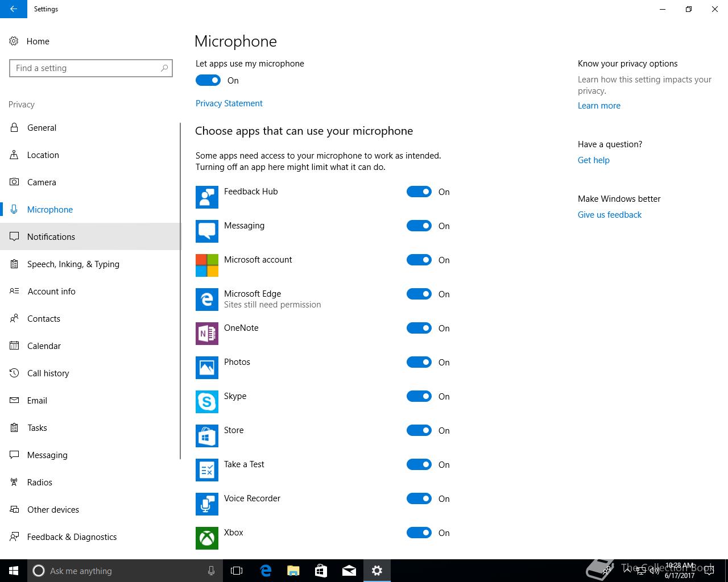Go to Calendar privacy settings
Image resolution: width=728 pixels, height=582 pixels.
[90, 346]
